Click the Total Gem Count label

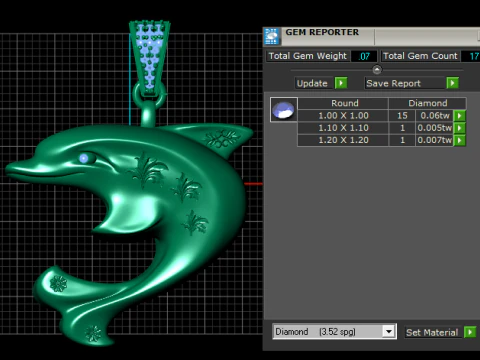pos(420,56)
